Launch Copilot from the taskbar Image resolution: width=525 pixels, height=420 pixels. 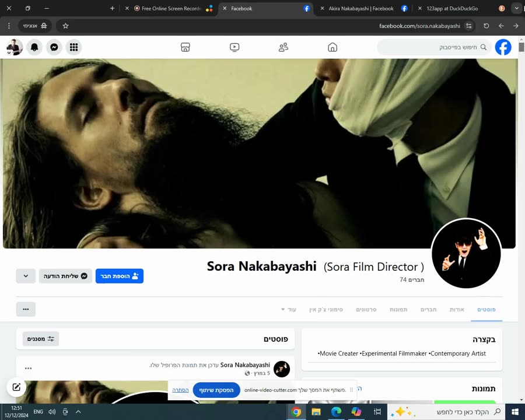(356, 412)
